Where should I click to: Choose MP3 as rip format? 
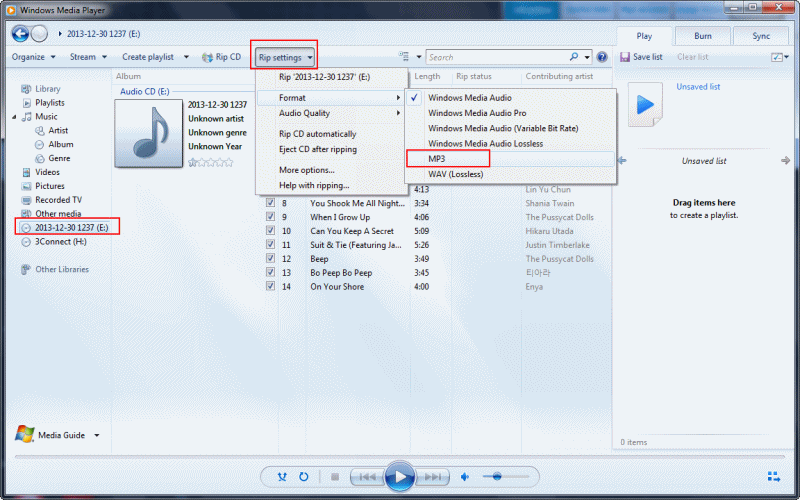pyautogui.click(x=510, y=159)
